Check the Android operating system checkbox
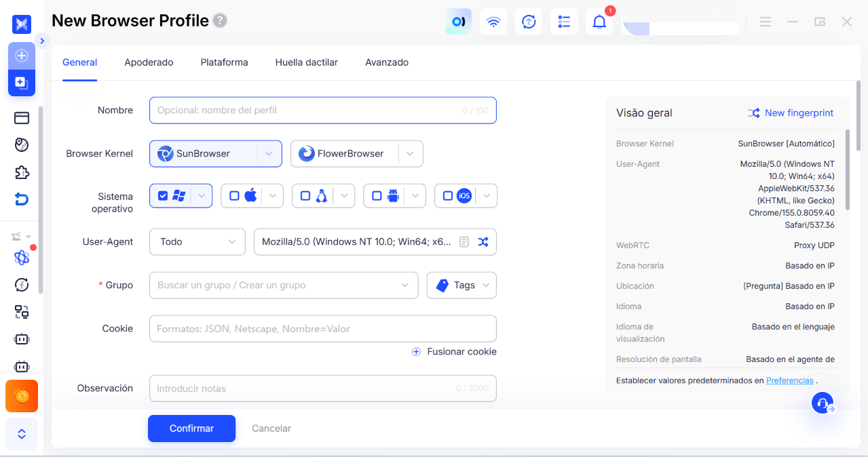 click(x=377, y=195)
